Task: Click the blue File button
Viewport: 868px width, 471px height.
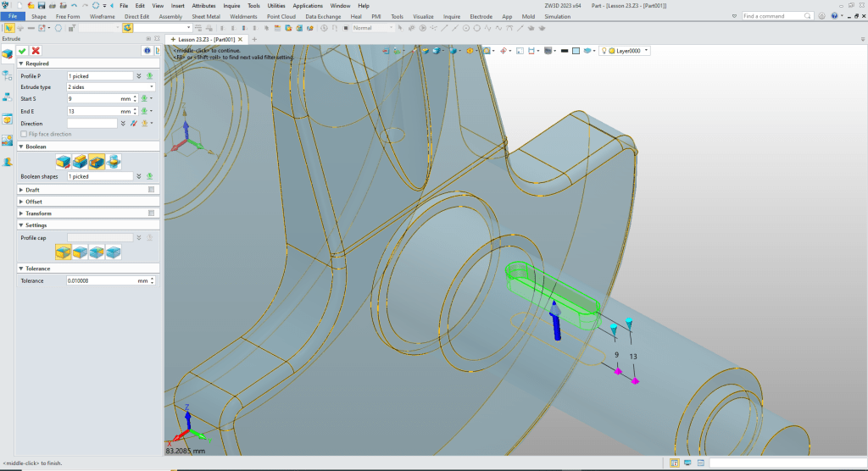Action: [13, 16]
